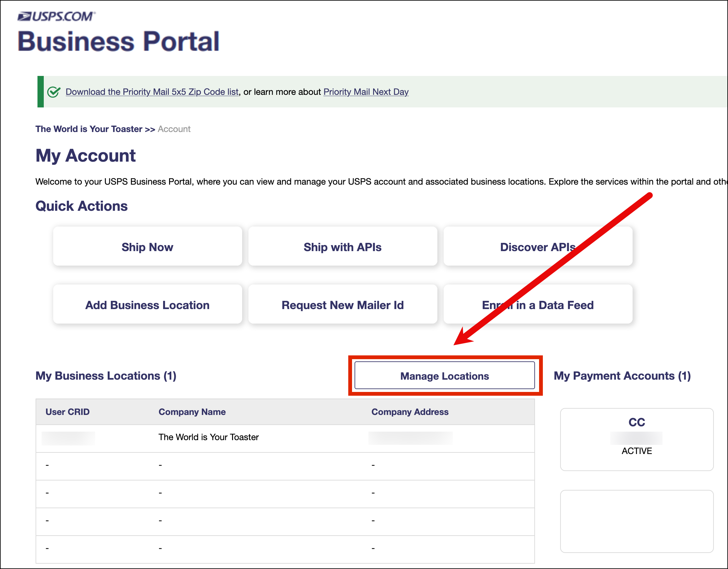Open Ship with APIs
The width and height of the screenshot is (728, 569).
click(x=342, y=247)
